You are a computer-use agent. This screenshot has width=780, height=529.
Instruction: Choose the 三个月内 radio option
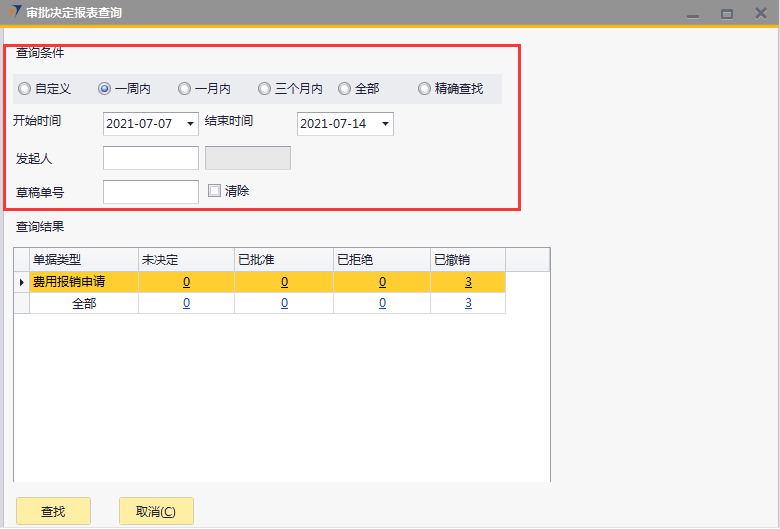click(265, 89)
